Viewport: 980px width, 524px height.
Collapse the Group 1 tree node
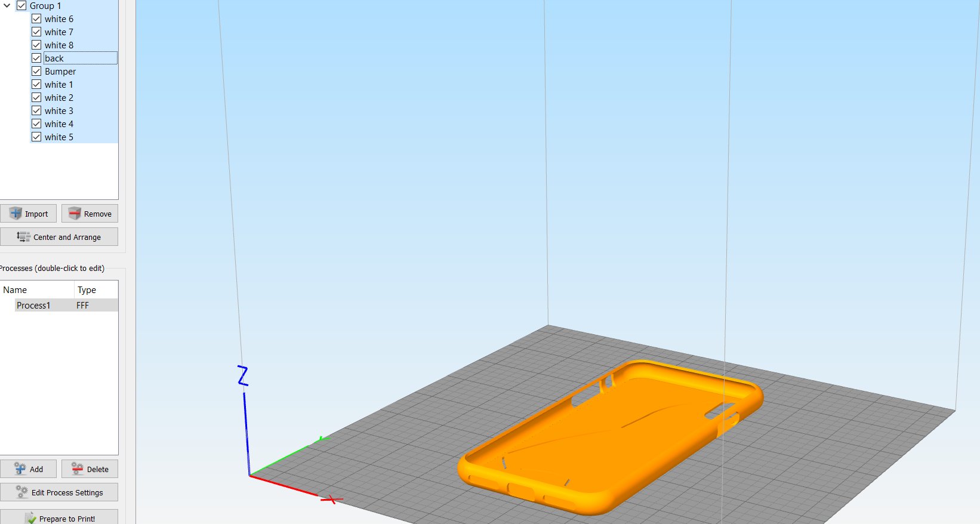(x=7, y=6)
